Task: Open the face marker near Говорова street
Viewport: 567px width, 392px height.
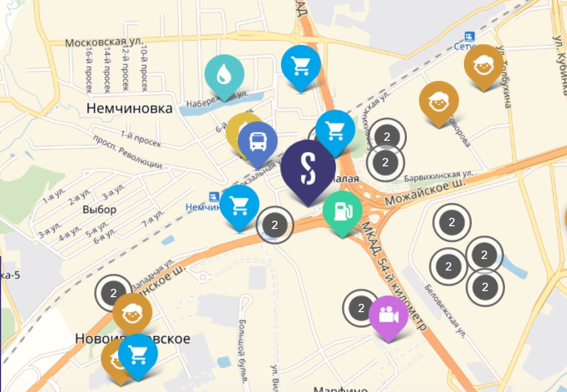Action: [x=439, y=103]
